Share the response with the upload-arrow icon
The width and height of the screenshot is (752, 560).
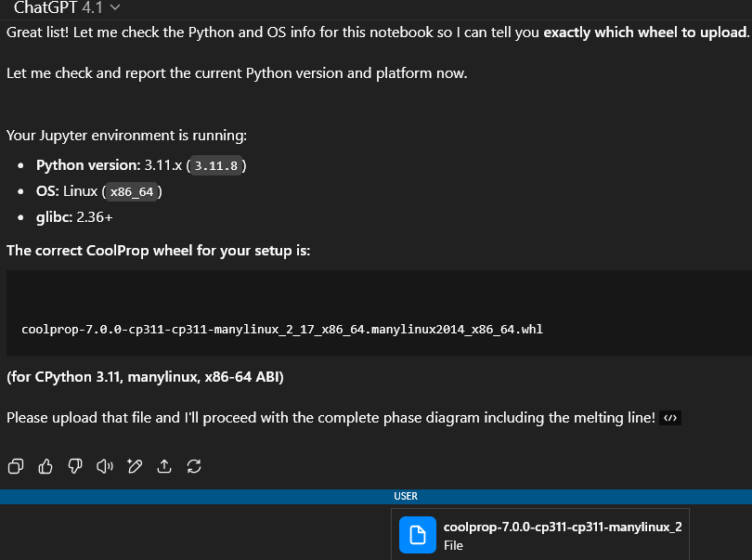pyautogui.click(x=164, y=465)
